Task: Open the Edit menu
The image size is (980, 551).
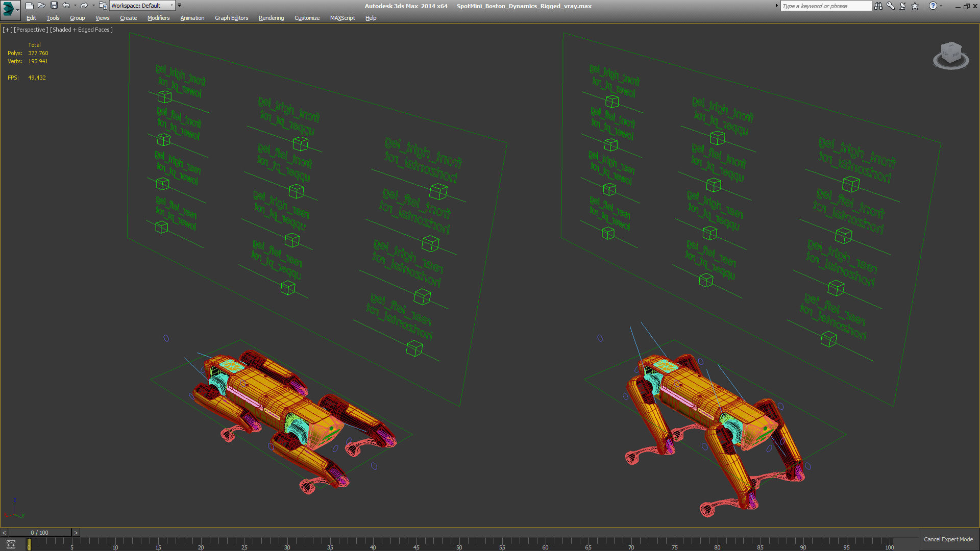Action: coord(31,18)
